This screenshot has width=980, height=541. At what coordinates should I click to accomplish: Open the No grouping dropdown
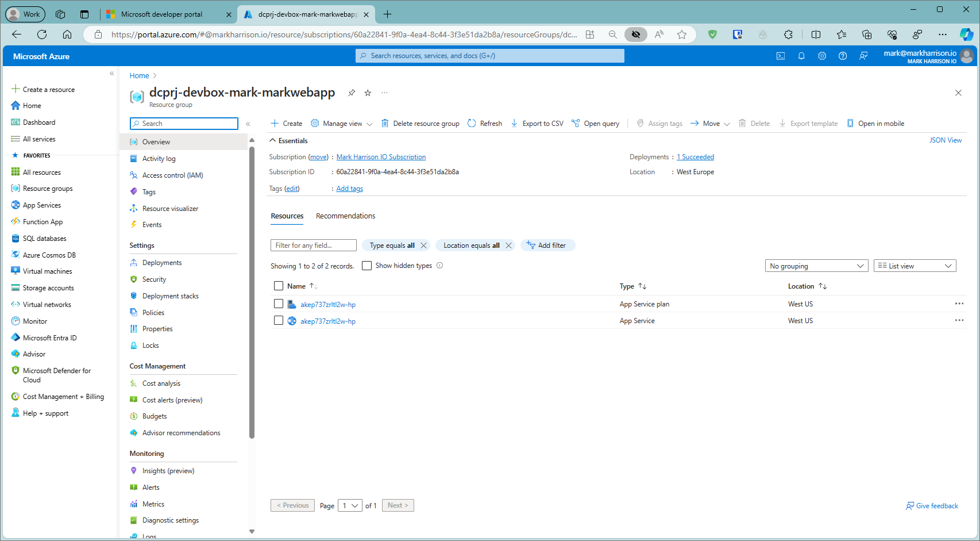[x=816, y=266]
